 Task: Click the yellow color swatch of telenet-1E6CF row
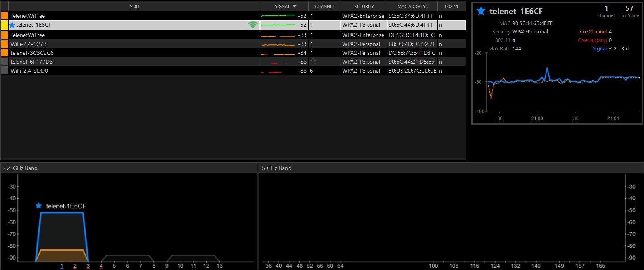tap(4, 25)
